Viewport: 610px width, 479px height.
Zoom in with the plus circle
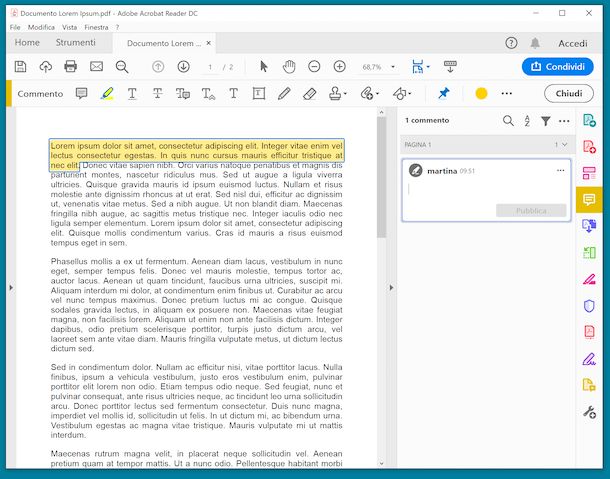coord(340,67)
